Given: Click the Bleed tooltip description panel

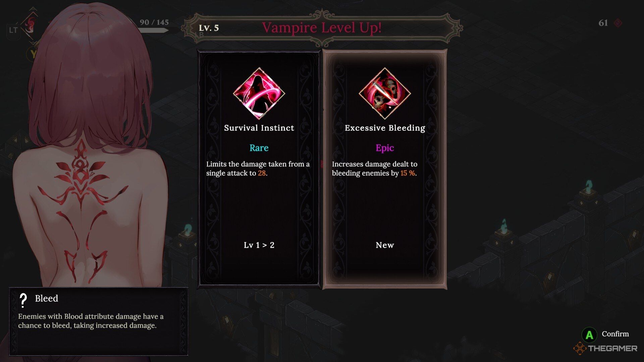Looking at the screenshot, I should point(99,321).
